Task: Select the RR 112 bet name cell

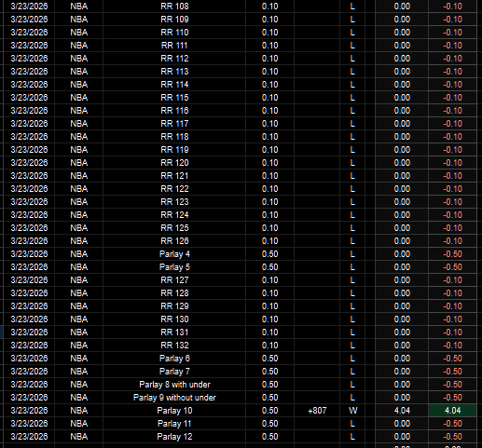Action: tap(174, 59)
